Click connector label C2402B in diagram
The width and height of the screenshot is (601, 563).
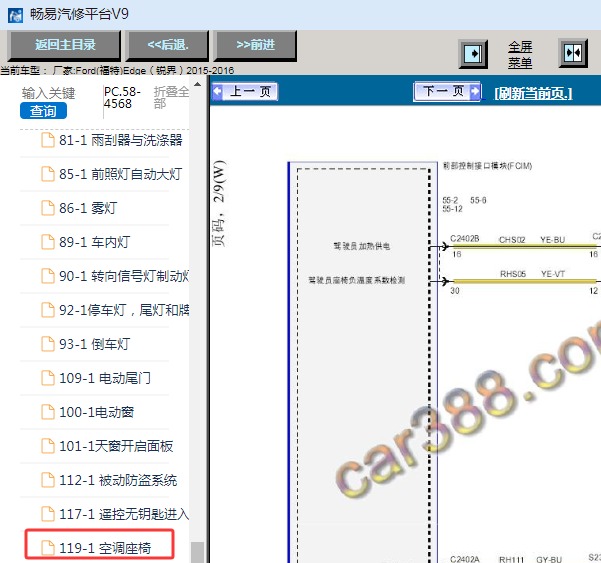(464, 239)
